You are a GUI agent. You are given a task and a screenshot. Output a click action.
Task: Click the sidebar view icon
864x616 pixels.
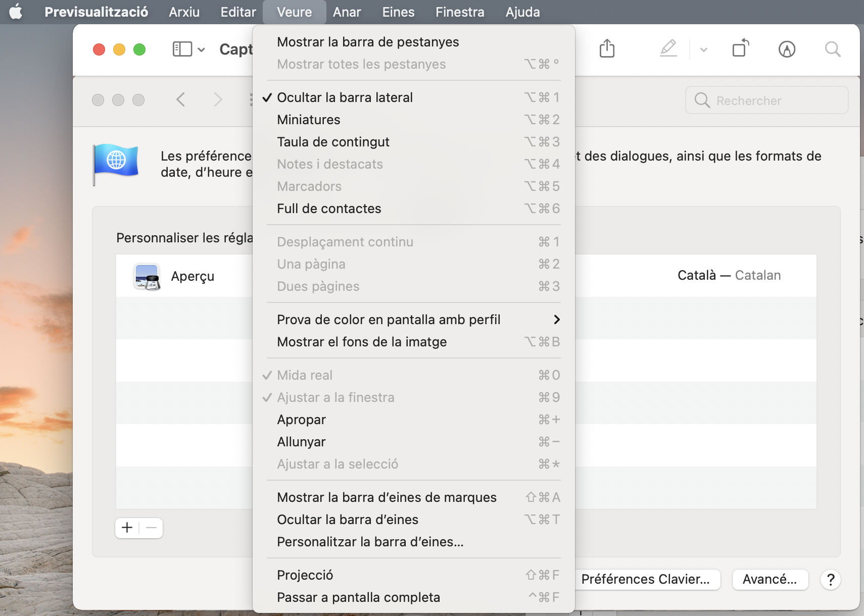tap(182, 49)
